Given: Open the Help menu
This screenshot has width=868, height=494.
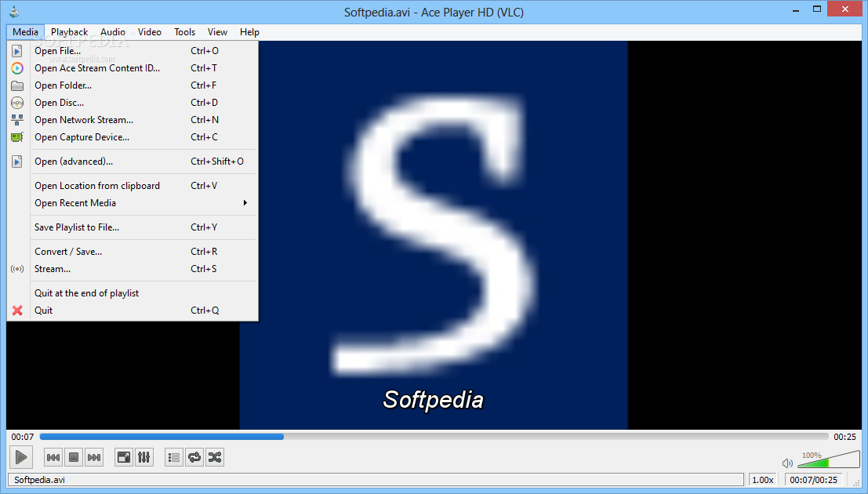Looking at the screenshot, I should coord(249,32).
